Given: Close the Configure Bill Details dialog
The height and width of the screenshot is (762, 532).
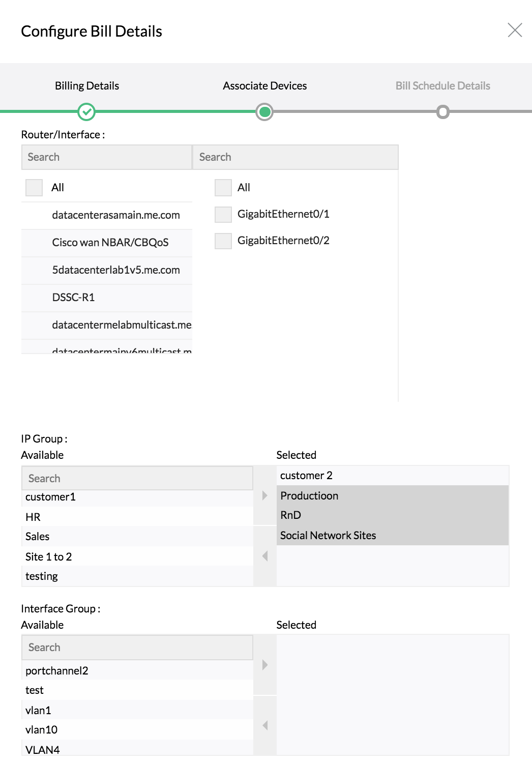Looking at the screenshot, I should (x=515, y=31).
